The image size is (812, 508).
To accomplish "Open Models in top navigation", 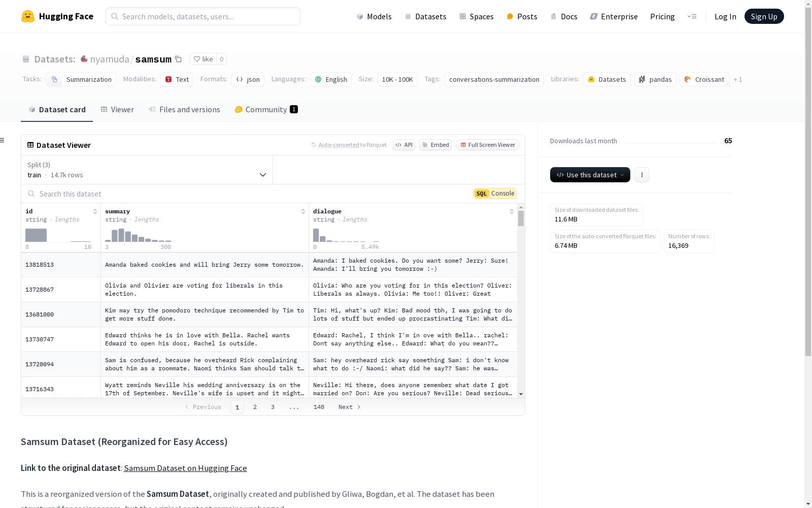I will point(374,16).
